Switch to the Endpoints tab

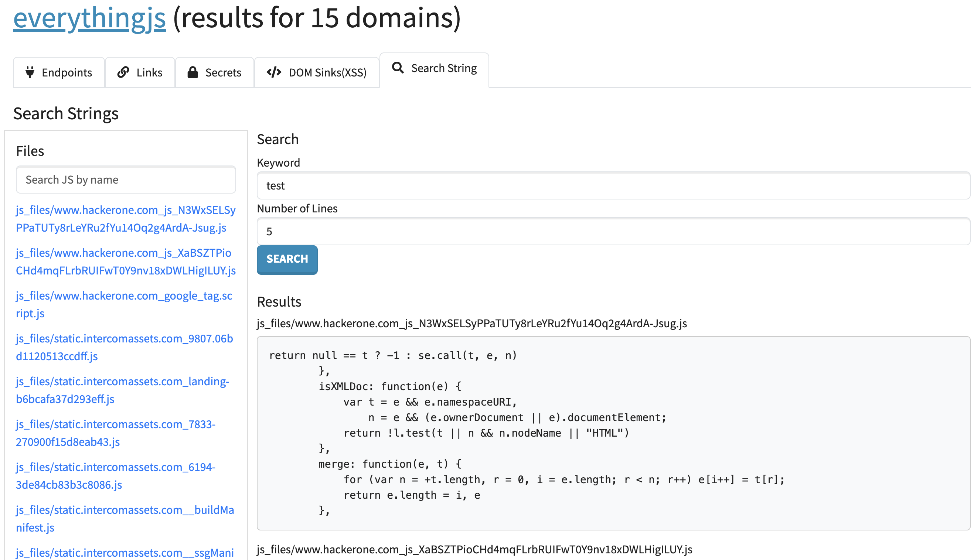coord(59,72)
